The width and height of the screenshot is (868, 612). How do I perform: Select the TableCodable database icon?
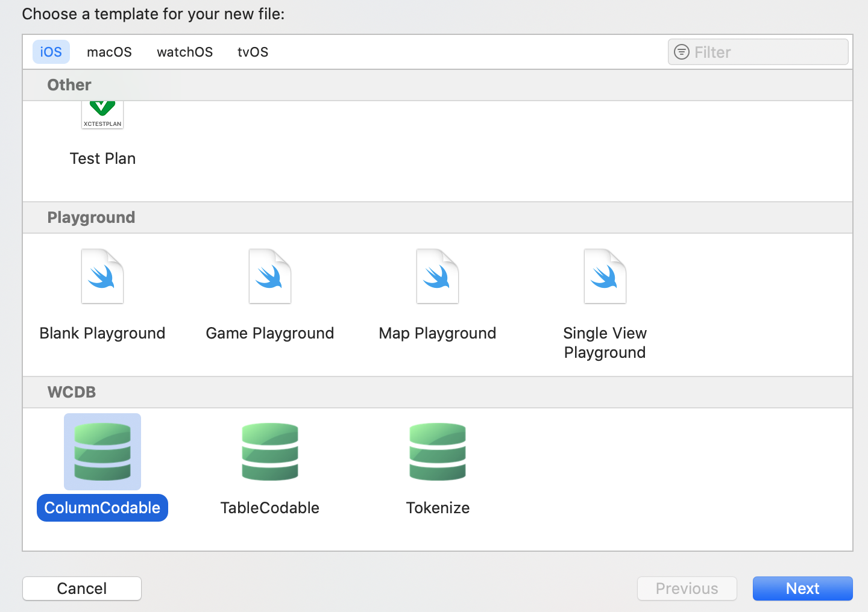[270, 452]
